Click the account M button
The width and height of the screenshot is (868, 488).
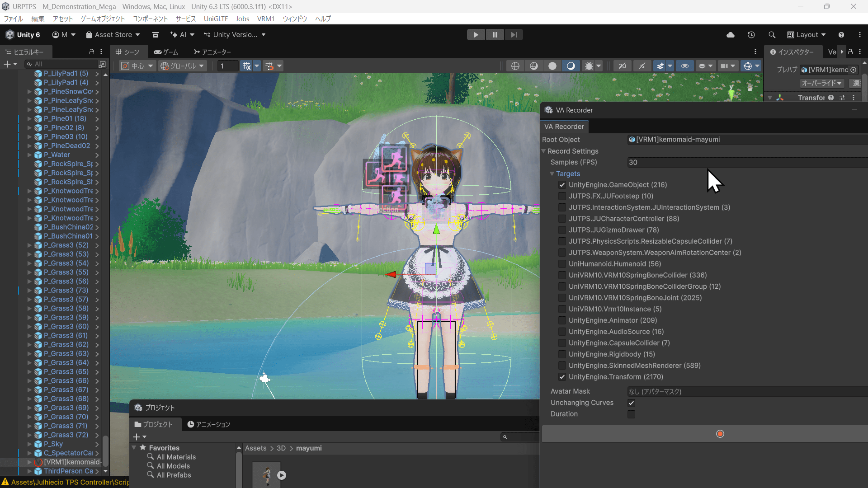tap(64, 35)
